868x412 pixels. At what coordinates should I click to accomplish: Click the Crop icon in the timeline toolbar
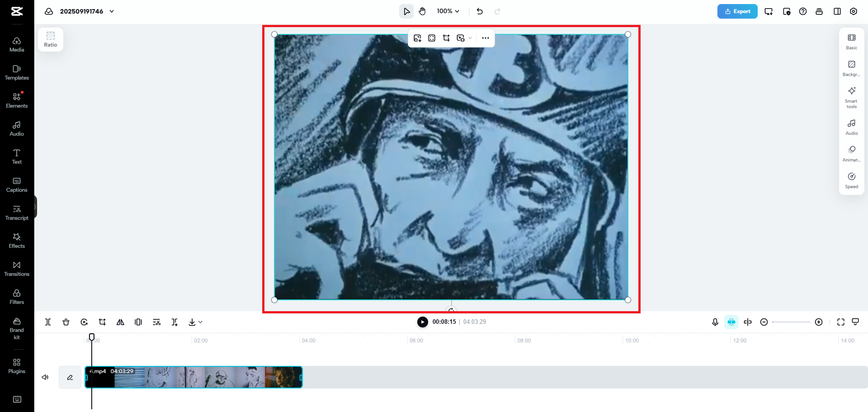(102, 322)
